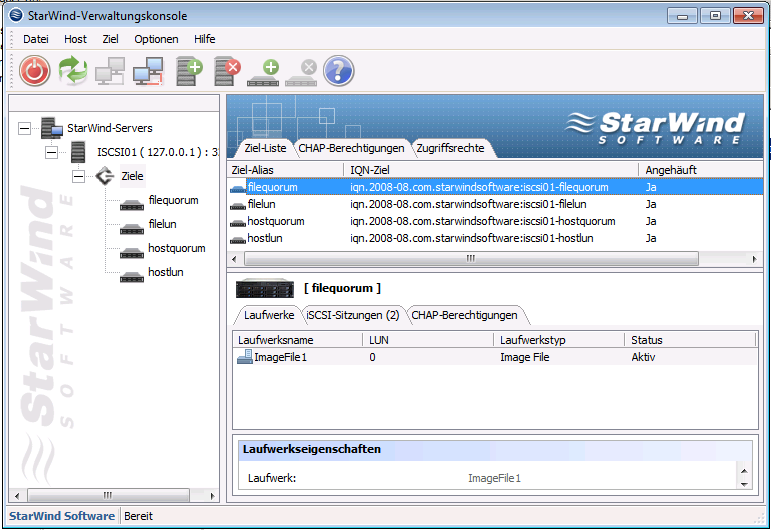Screen dimensions: 771x530
Task: Collapse the ISCSI01 server node
Action: (x=51, y=152)
